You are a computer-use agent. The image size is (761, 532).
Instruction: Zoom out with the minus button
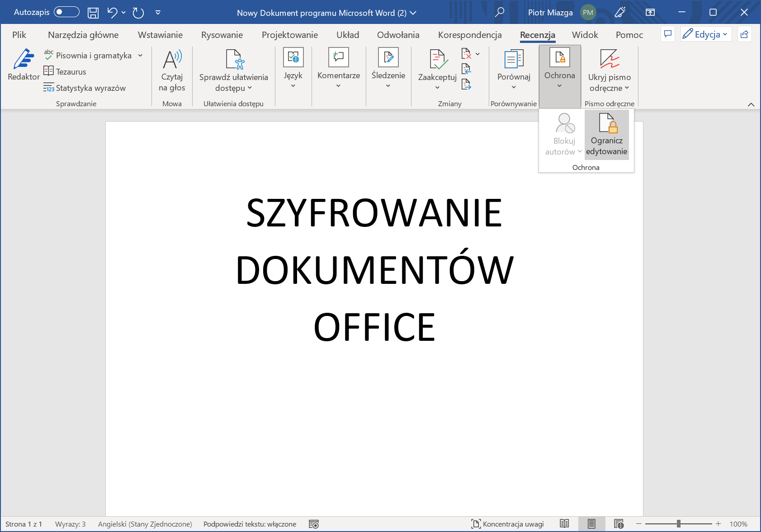638,524
